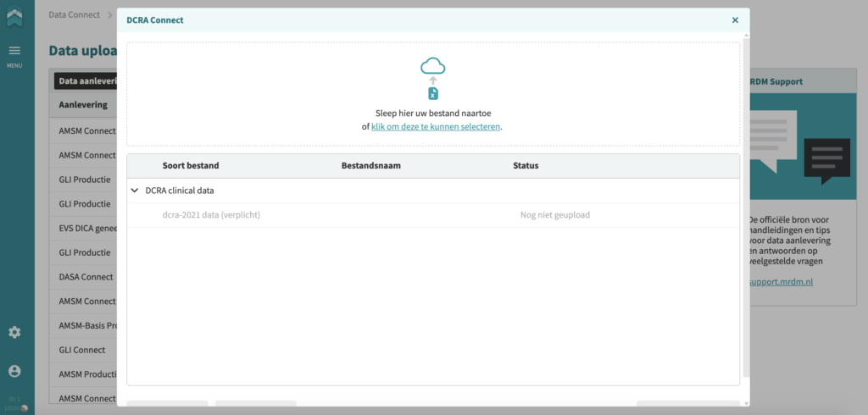The width and height of the screenshot is (868, 415).
Task: Click the Bestandsnaam column header
Action: tap(371, 165)
